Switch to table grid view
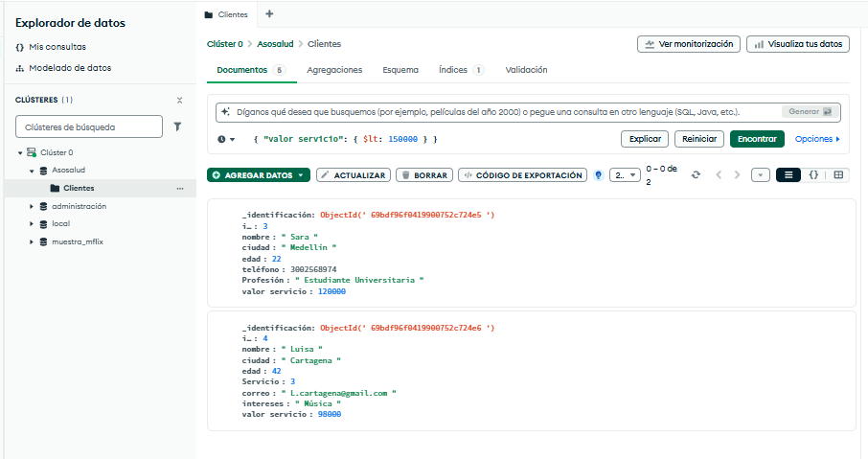868x459 pixels. [838, 175]
